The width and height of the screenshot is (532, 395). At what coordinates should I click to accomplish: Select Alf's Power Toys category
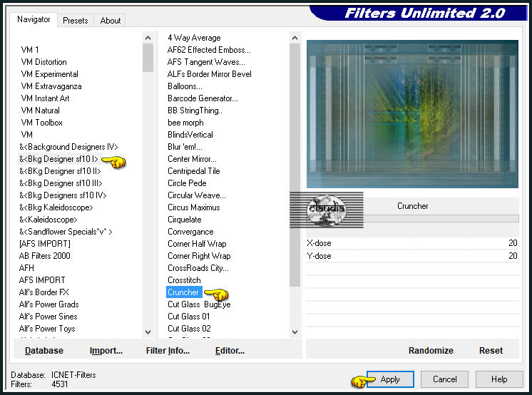click(x=47, y=329)
